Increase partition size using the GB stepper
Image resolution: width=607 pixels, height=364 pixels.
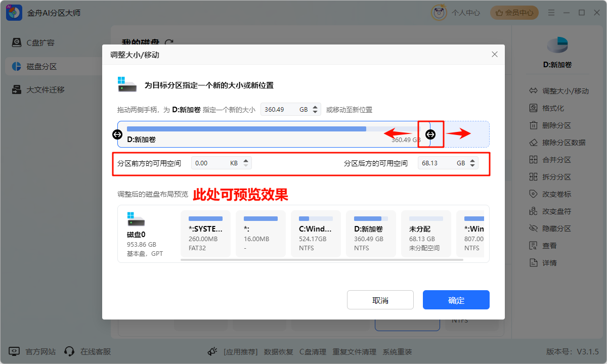click(315, 106)
